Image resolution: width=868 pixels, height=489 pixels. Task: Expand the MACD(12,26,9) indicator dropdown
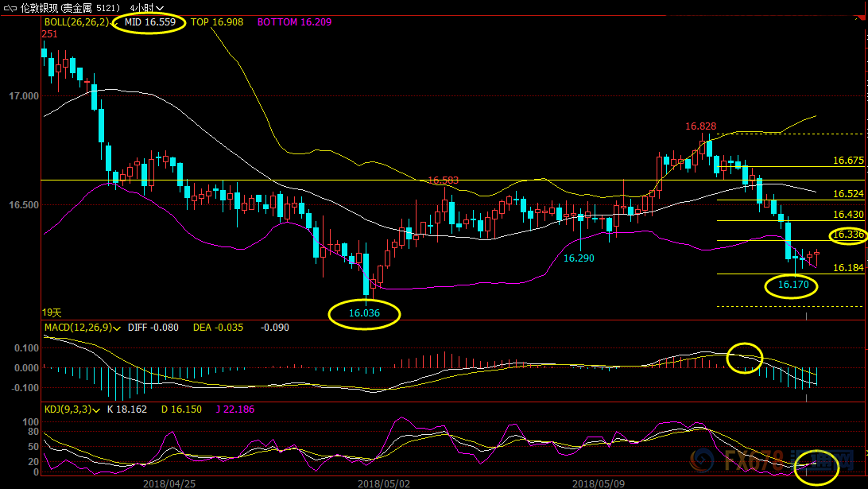tap(117, 328)
